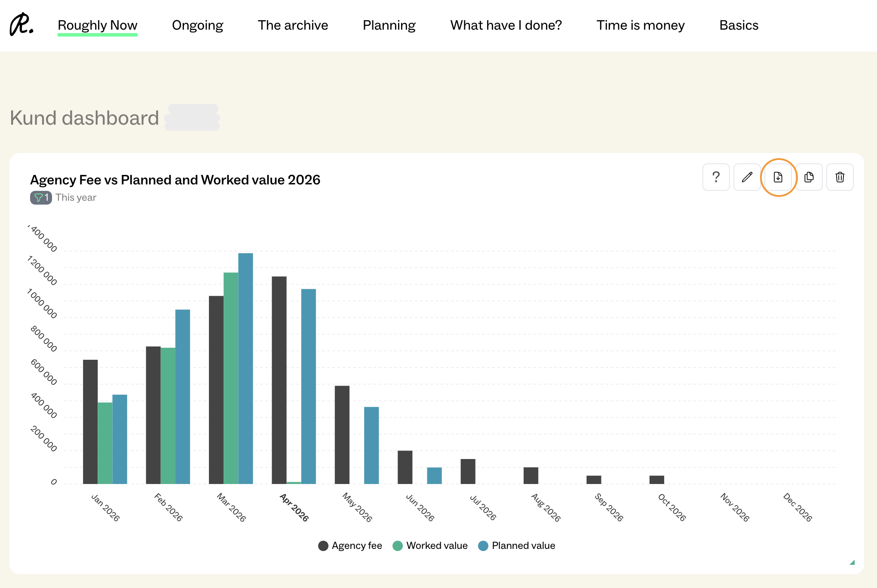Open The archive menu
The width and height of the screenshot is (877, 588).
[293, 25]
